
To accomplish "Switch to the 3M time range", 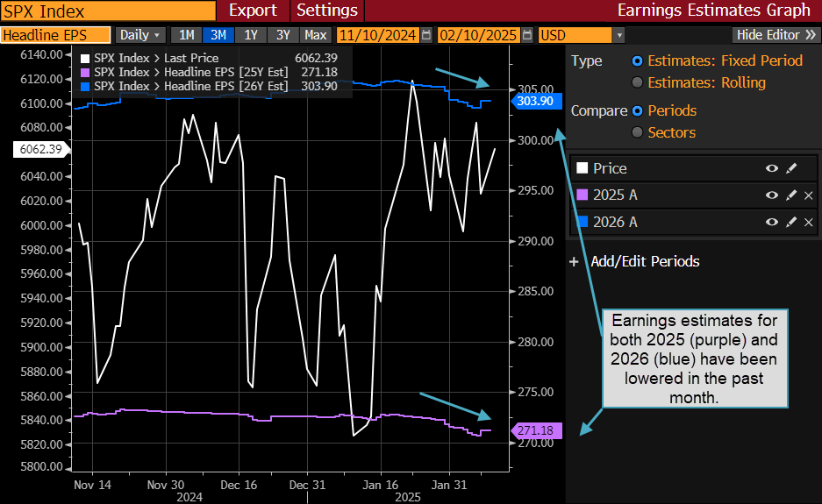I will [x=218, y=35].
